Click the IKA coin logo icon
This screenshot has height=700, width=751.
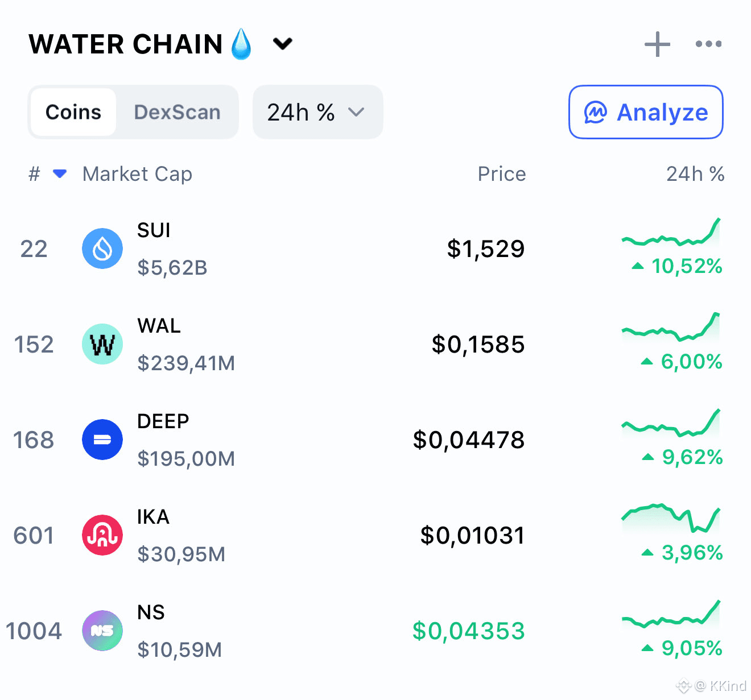point(102,535)
